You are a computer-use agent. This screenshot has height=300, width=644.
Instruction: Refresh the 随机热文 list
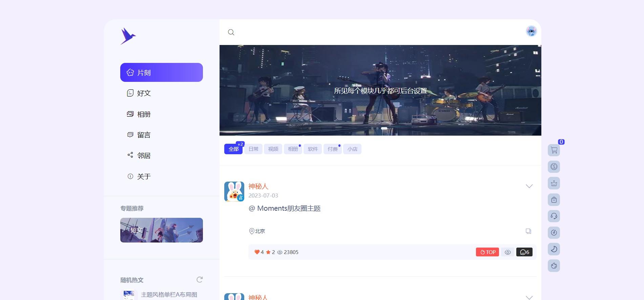point(200,279)
